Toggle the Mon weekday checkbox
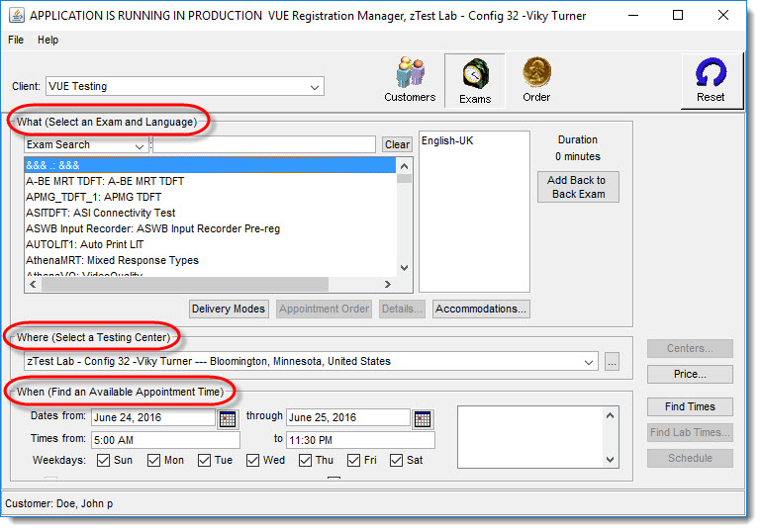The width and height of the screenshot is (762, 532). (x=153, y=460)
